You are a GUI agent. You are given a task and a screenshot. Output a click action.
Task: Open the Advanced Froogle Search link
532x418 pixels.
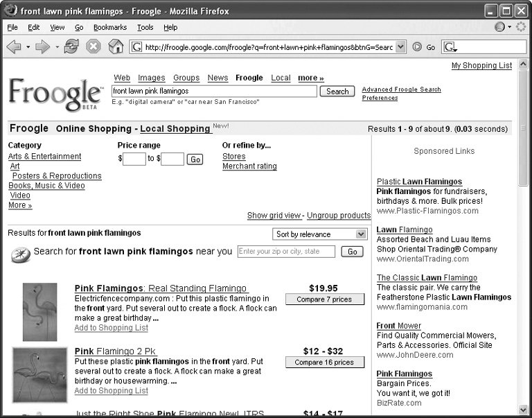pyautogui.click(x=401, y=89)
